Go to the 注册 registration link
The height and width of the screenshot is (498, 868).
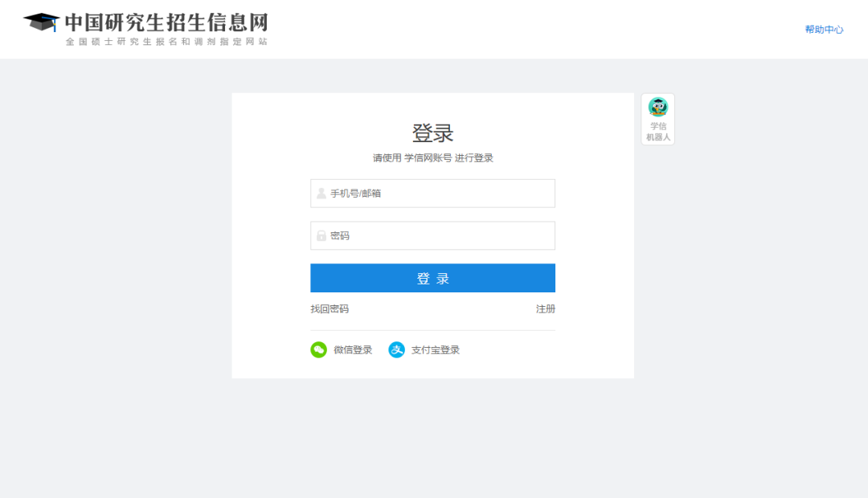coord(546,309)
